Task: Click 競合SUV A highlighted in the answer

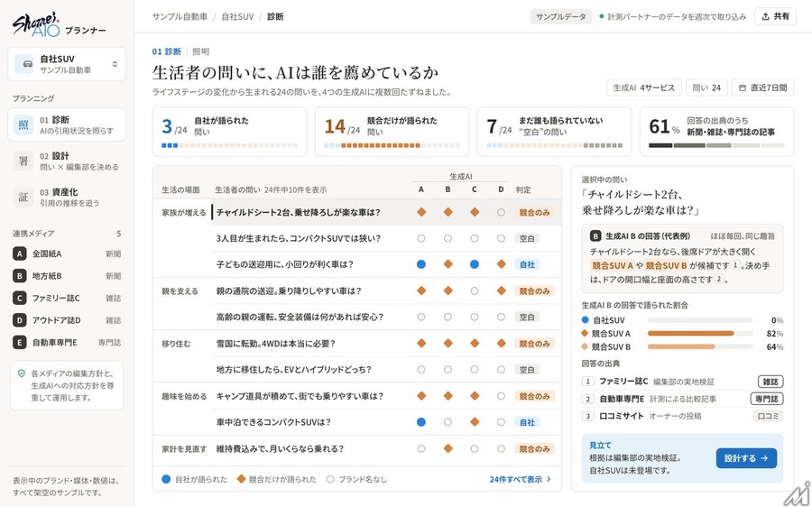Action: [x=612, y=265]
